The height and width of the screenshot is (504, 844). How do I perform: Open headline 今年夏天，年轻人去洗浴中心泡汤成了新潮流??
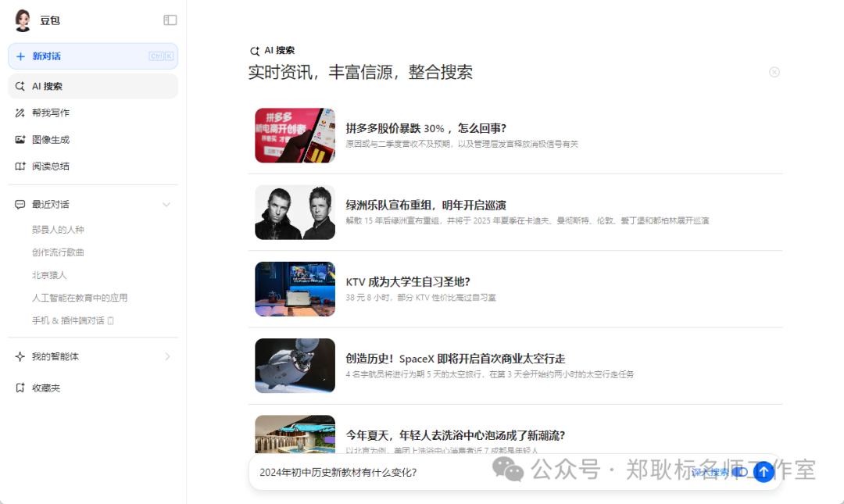456,435
